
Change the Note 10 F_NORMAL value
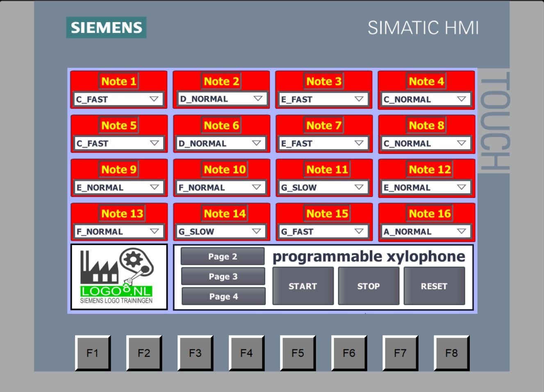pyautogui.click(x=221, y=187)
